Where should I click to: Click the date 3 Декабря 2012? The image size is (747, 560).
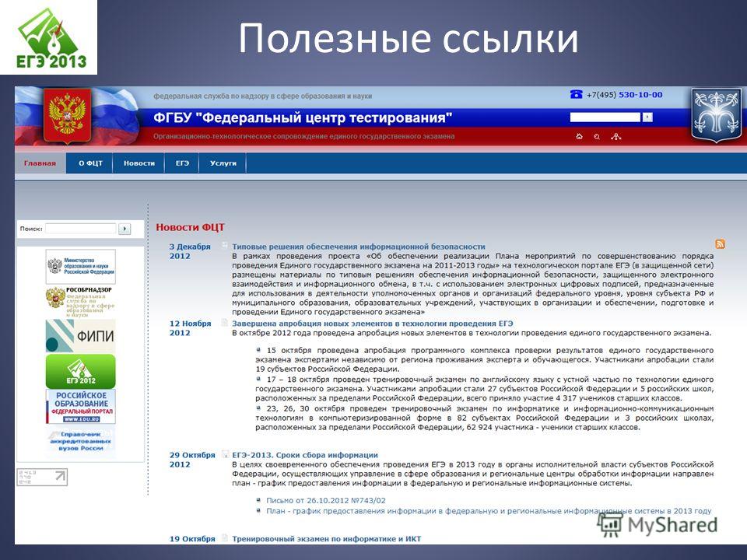point(190,251)
